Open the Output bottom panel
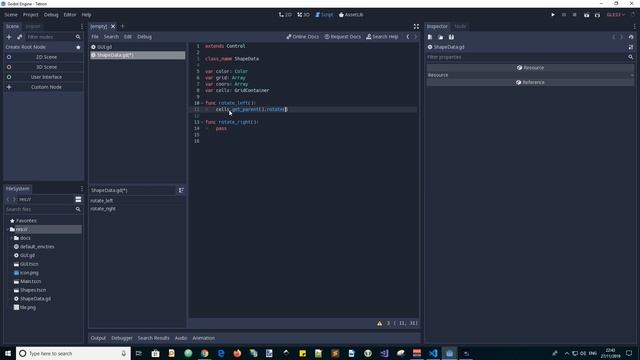Screen dimensions: 640x360 (x=98, y=338)
